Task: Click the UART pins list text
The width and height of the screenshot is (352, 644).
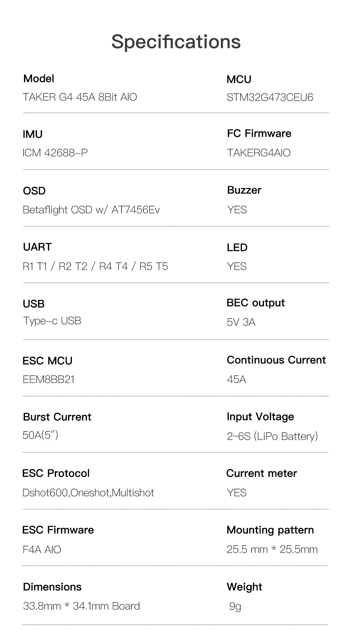Action: click(95, 267)
